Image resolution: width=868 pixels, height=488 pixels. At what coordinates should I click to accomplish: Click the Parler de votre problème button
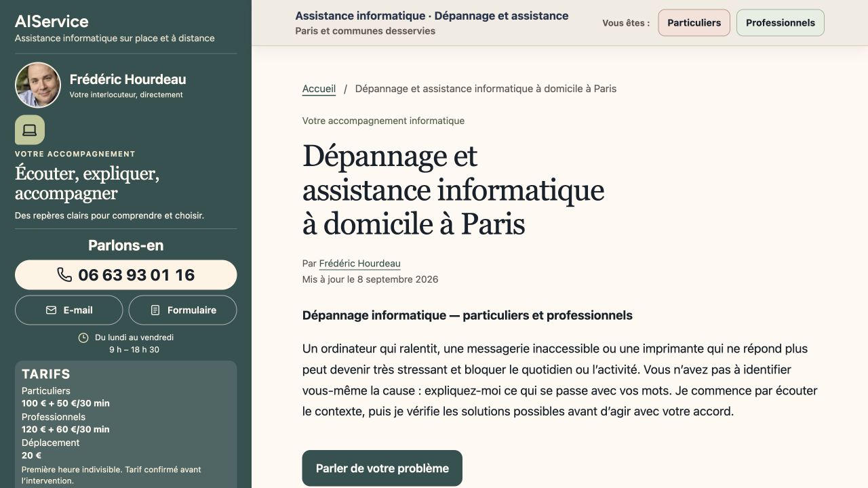point(382,468)
